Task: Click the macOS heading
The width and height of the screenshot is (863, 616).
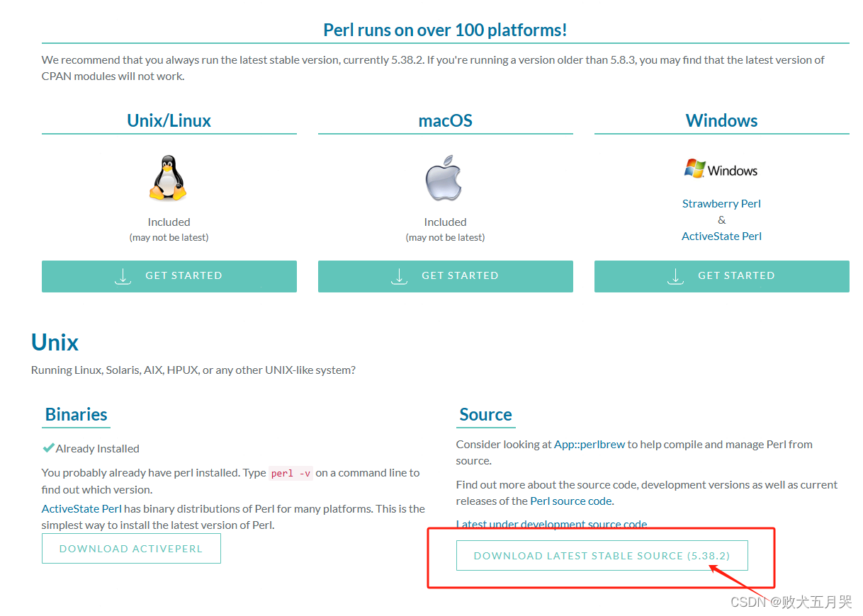Action: point(445,120)
